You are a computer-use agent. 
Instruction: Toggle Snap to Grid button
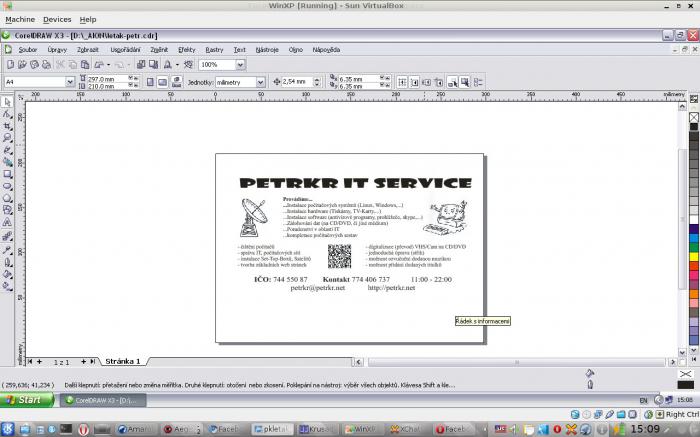pos(402,82)
